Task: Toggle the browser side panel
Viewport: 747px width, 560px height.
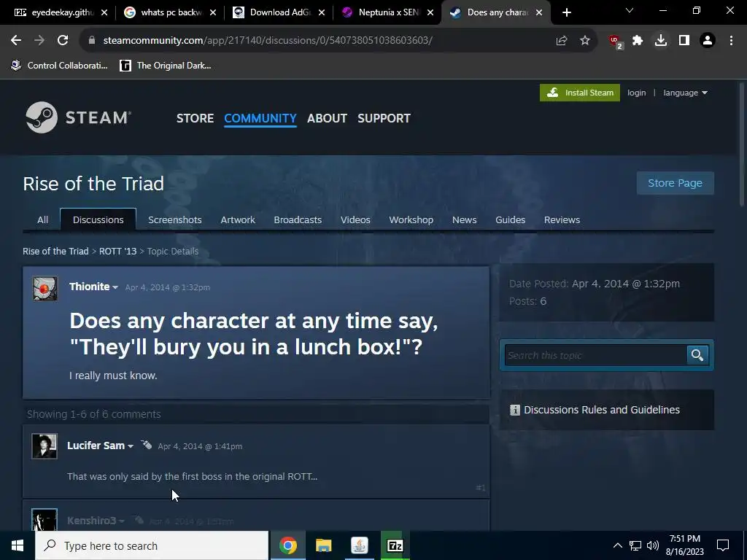Action: (684, 41)
